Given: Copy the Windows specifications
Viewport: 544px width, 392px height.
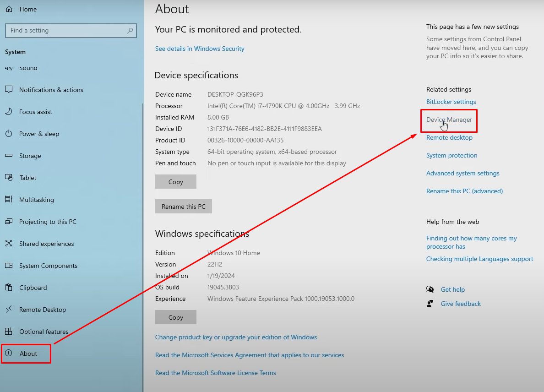Looking at the screenshot, I should [x=175, y=317].
